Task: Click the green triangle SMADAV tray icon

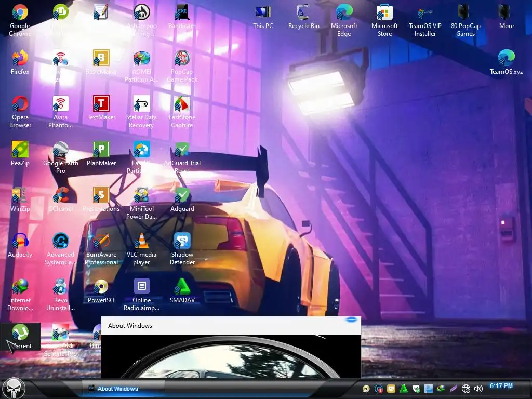Action: pos(404,389)
